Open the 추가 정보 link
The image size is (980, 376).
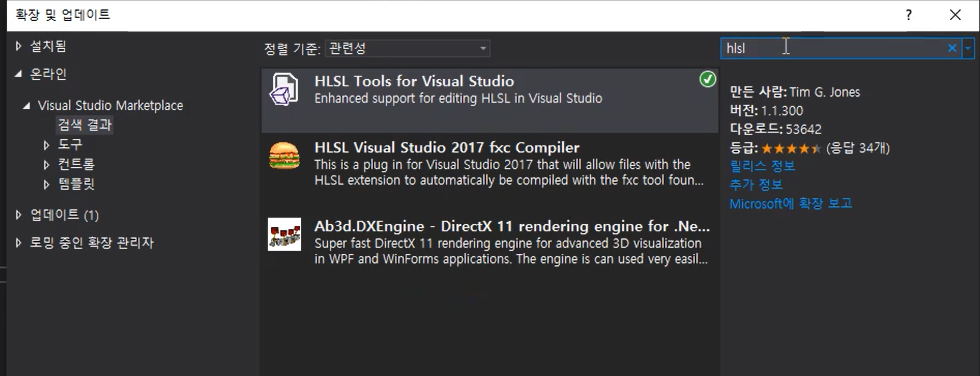click(x=756, y=185)
